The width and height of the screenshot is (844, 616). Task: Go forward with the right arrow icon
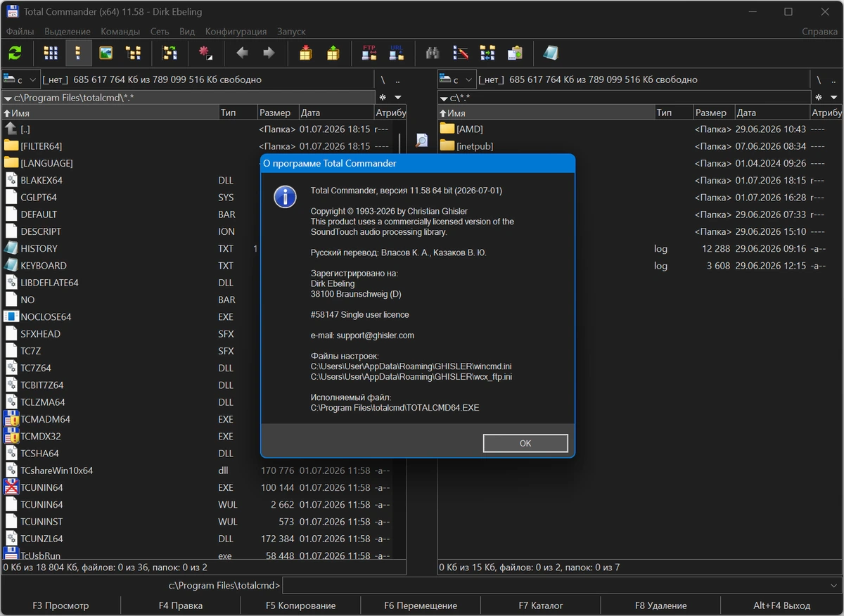(x=269, y=53)
